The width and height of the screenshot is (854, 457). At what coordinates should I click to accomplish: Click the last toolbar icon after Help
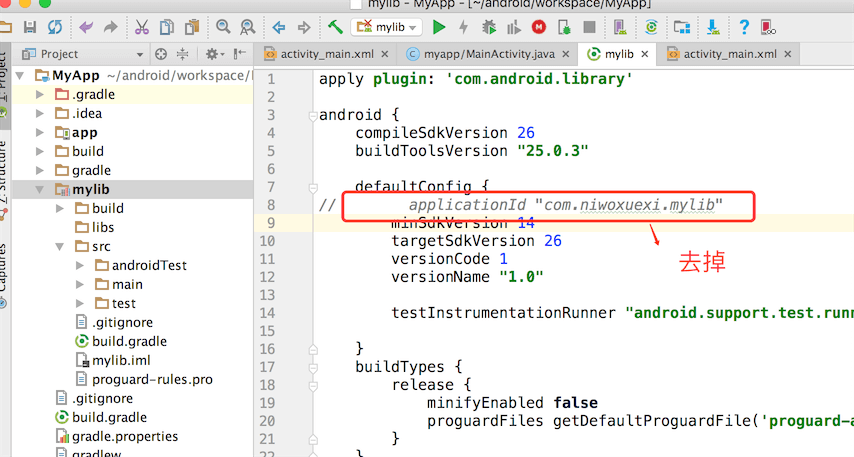(768, 27)
